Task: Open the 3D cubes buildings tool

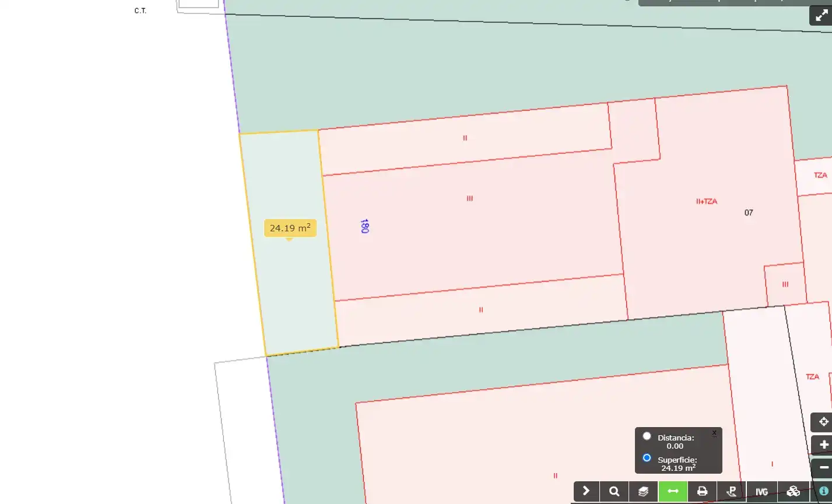Action: 793,491
